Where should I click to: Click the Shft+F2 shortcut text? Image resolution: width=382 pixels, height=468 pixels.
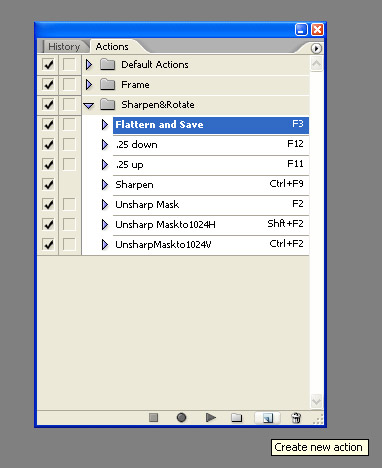coord(285,223)
